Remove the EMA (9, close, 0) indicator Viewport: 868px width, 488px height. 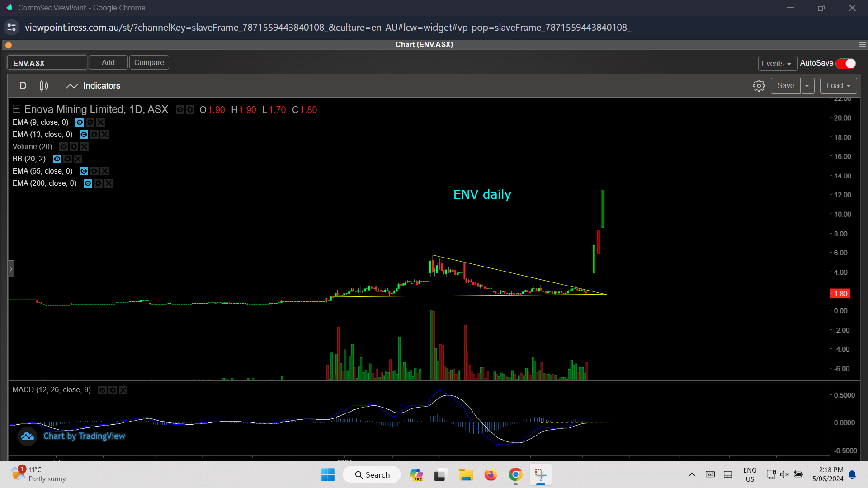(x=100, y=122)
